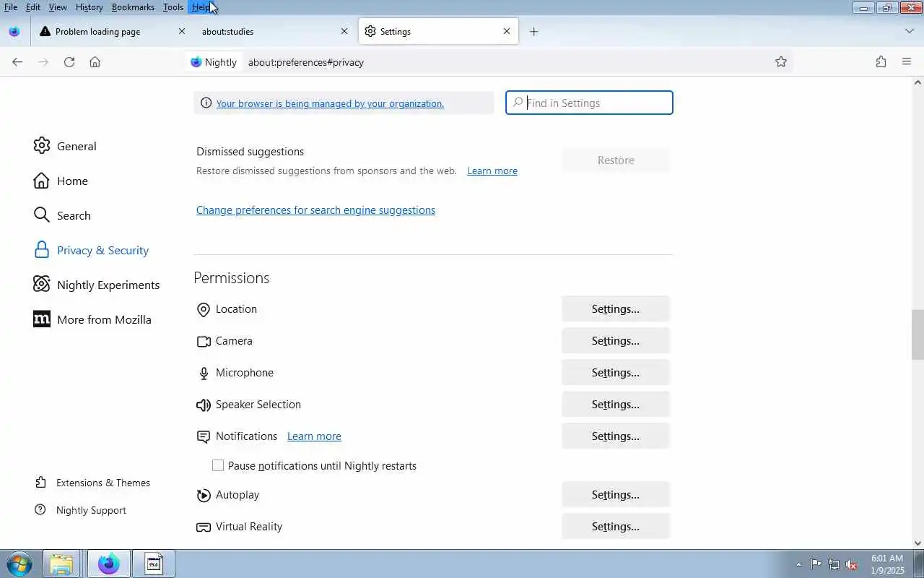Open 'browser is being managed' link
The width and height of the screenshot is (924, 578).
point(330,103)
